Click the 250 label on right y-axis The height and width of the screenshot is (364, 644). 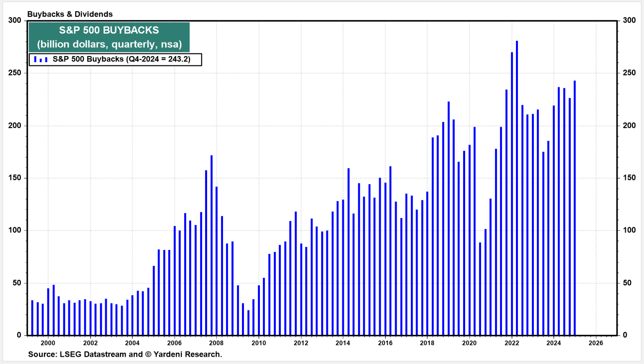pyautogui.click(x=629, y=73)
